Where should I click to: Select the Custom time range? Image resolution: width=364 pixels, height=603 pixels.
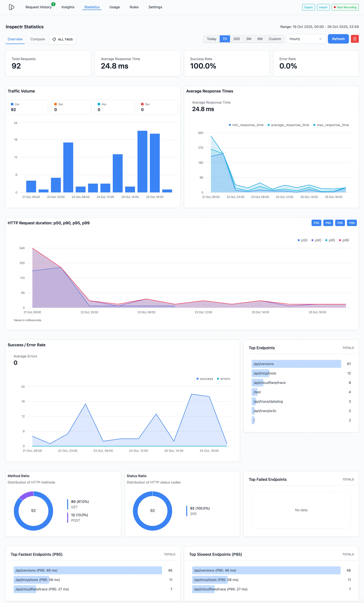(275, 39)
